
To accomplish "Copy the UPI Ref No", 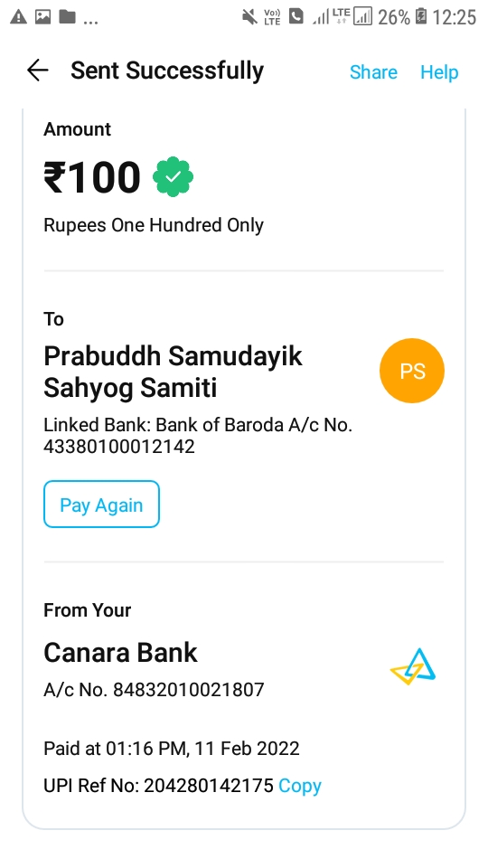I will [x=300, y=786].
